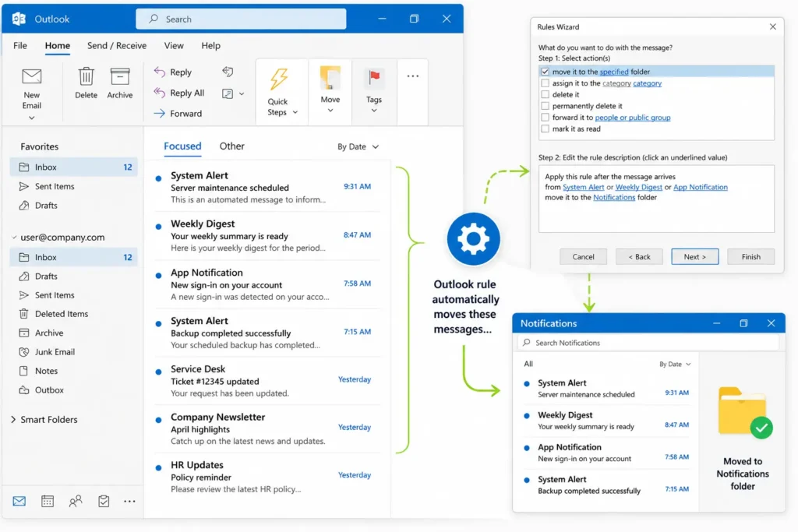Check 'assign it to the category' option

click(545, 83)
